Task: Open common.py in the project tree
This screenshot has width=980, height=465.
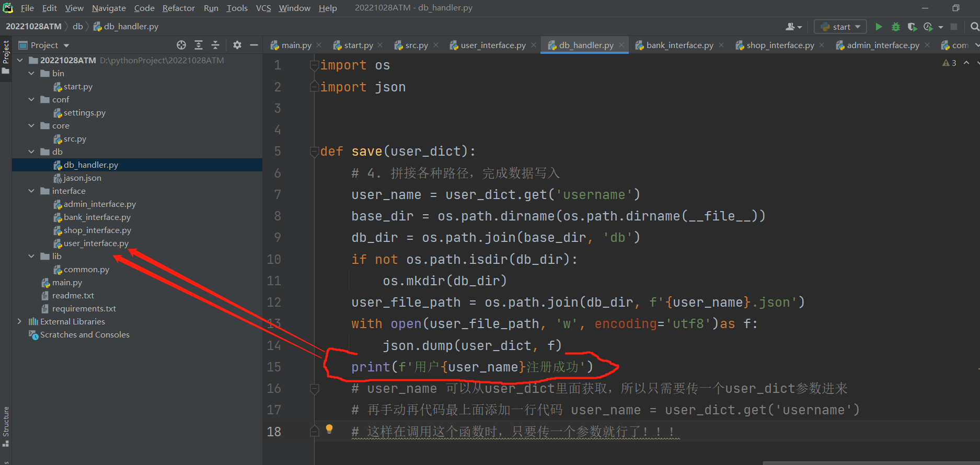Action: [x=86, y=269]
